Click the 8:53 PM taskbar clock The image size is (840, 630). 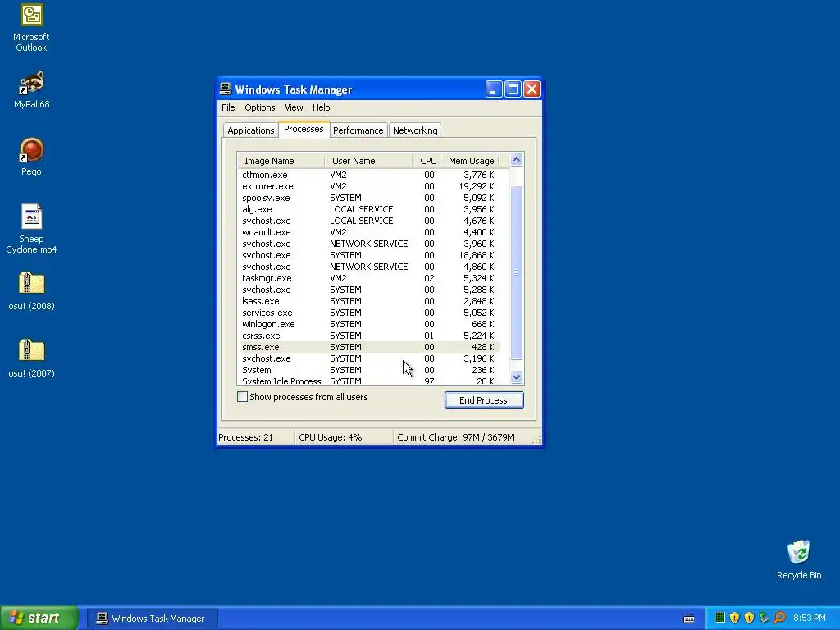point(810,619)
